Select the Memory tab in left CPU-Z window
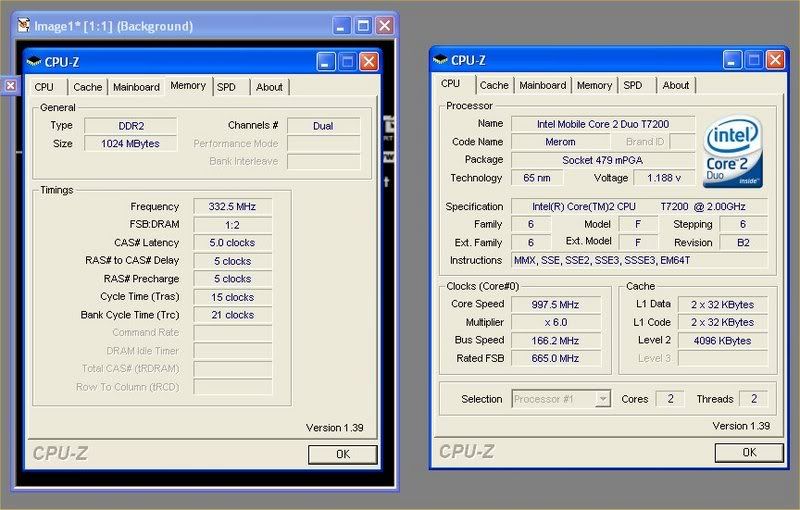This screenshot has height=510, width=800. [188, 86]
